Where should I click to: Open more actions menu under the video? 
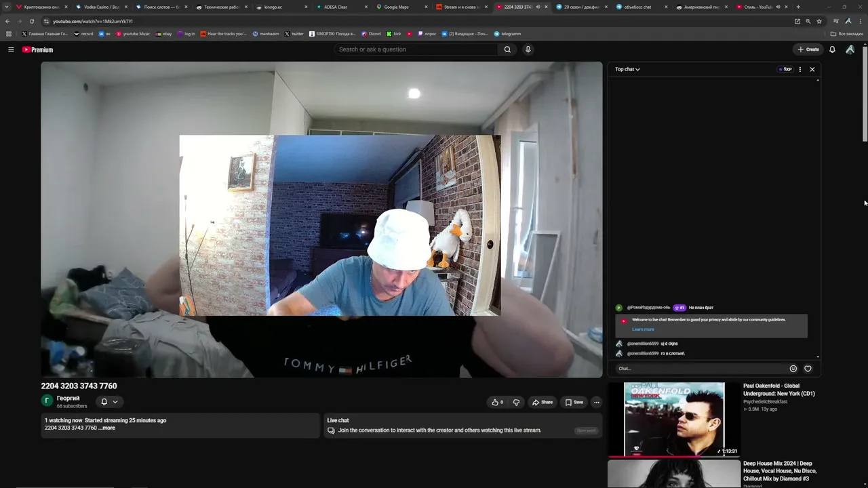pos(596,402)
